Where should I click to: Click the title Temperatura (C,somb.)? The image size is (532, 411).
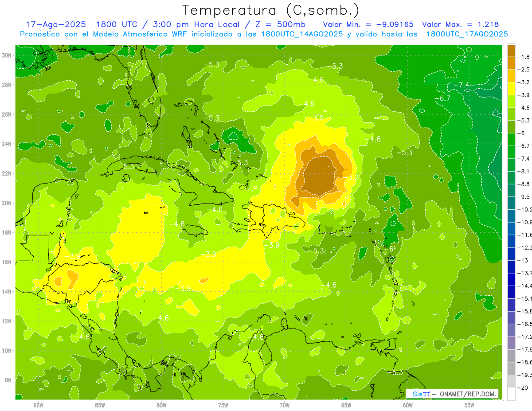click(x=271, y=10)
